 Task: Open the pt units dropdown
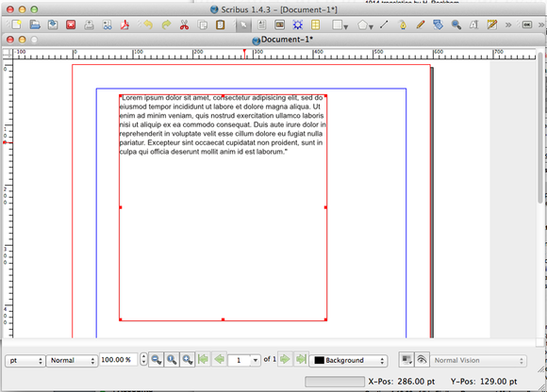pyautogui.click(x=25, y=360)
